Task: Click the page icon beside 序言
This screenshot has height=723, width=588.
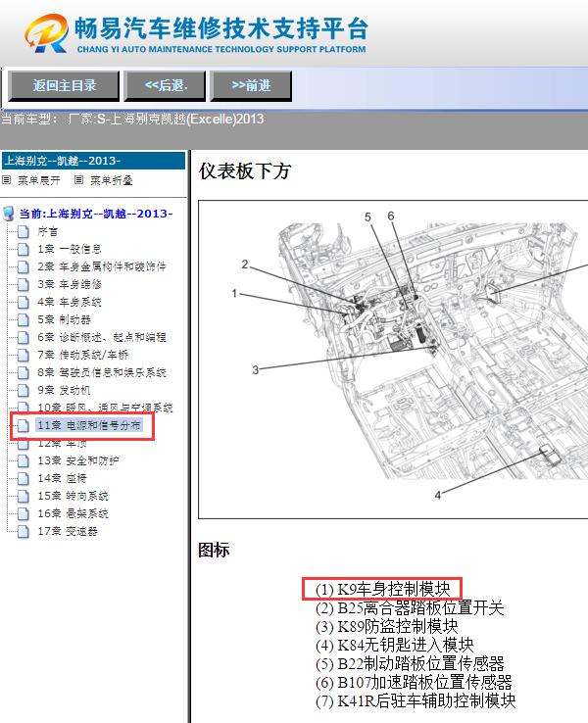Action: click(x=24, y=231)
